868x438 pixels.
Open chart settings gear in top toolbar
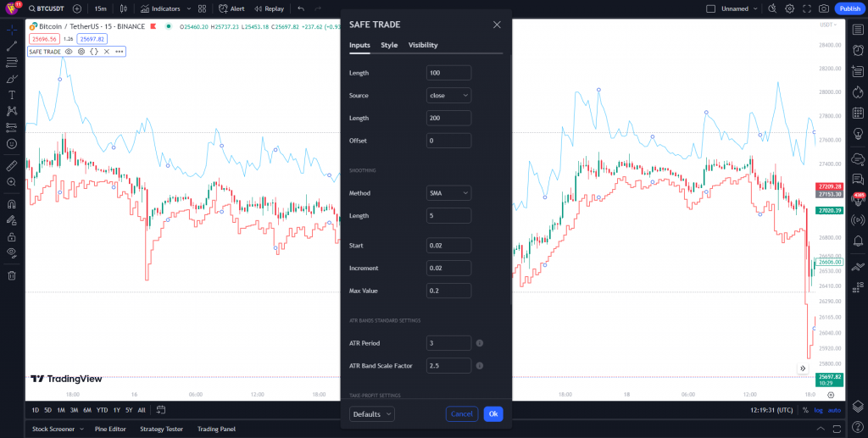[x=789, y=8]
